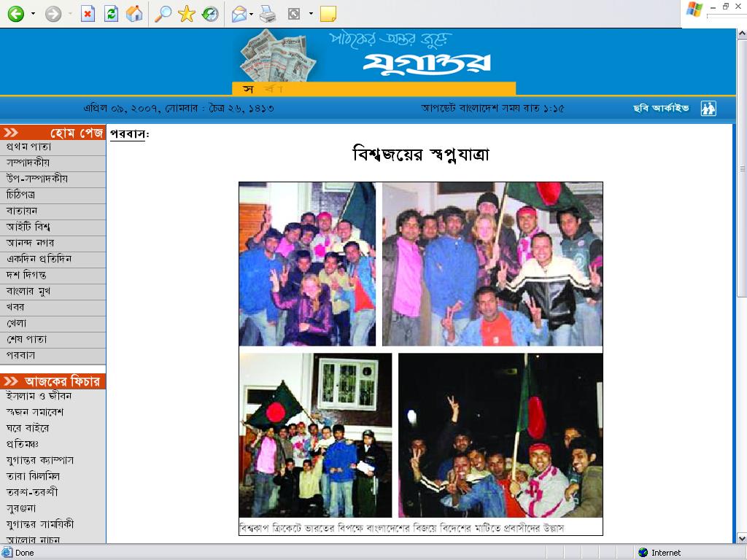Open the ছবি আর্কাইভ photo archive link
This screenshot has height=560, width=747.
click(661, 108)
